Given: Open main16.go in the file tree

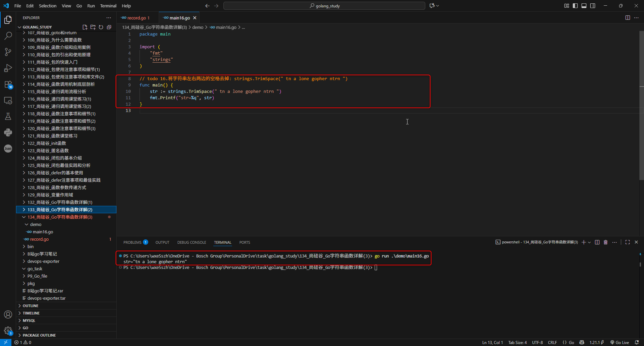Looking at the screenshot, I should (x=66, y=232).
